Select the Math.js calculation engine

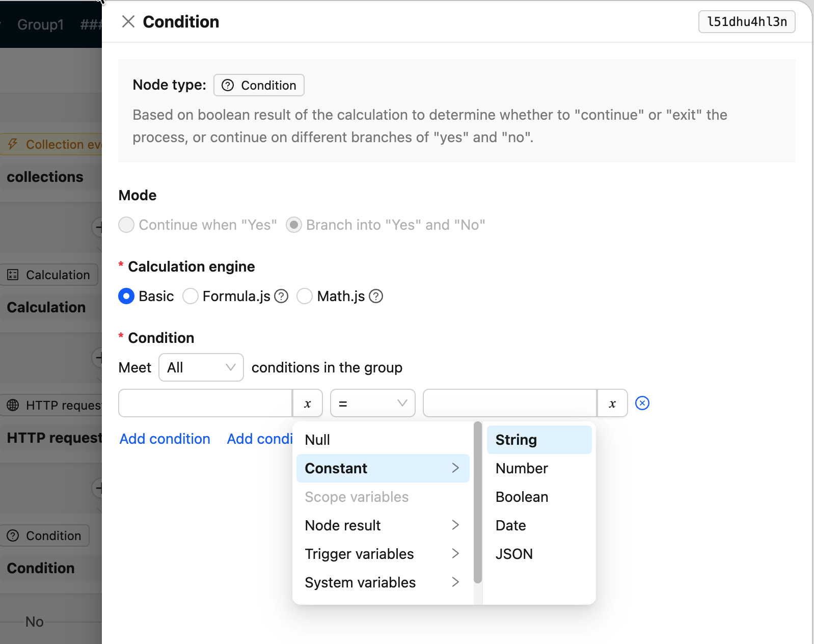(305, 296)
